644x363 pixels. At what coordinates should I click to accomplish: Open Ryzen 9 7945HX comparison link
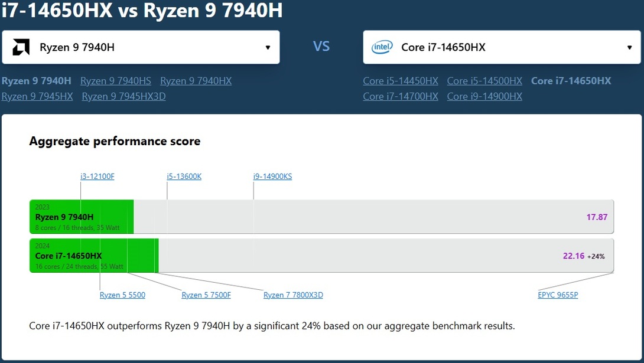(37, 96)
